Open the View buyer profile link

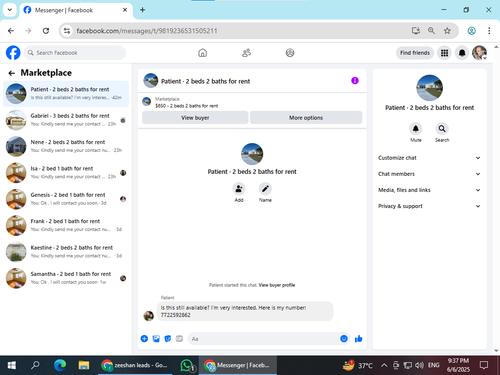click(277, 285)
